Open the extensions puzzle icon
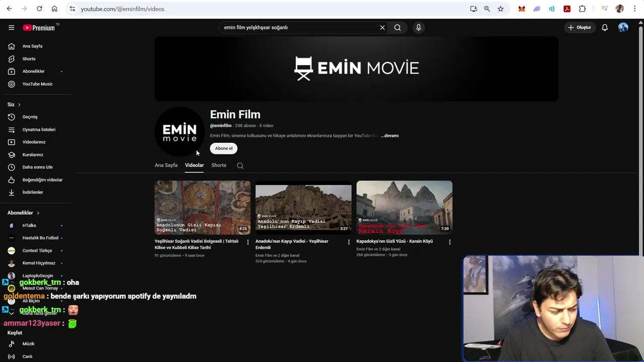The height and width of the screenshot is (362, 644). [582, 9]
